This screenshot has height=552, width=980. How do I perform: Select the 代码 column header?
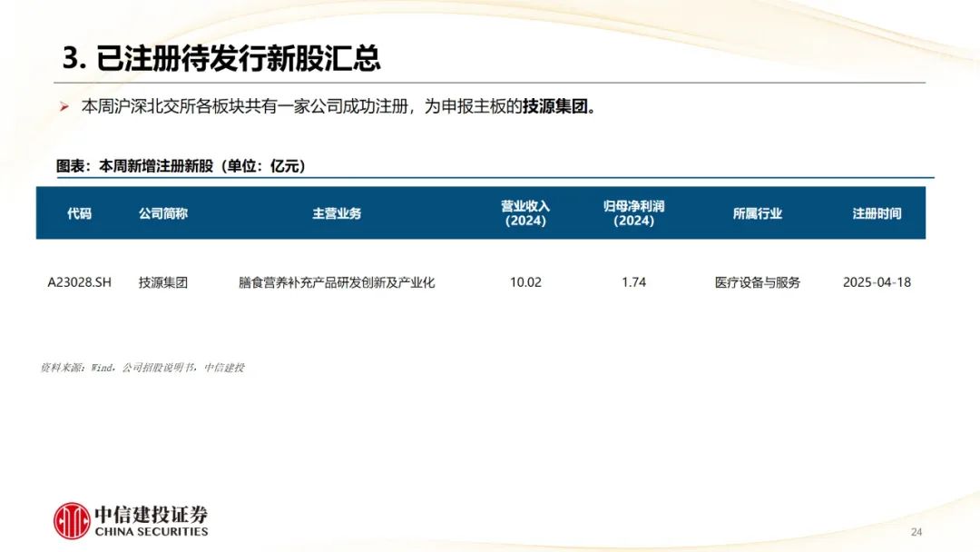(x=80, y=213)
